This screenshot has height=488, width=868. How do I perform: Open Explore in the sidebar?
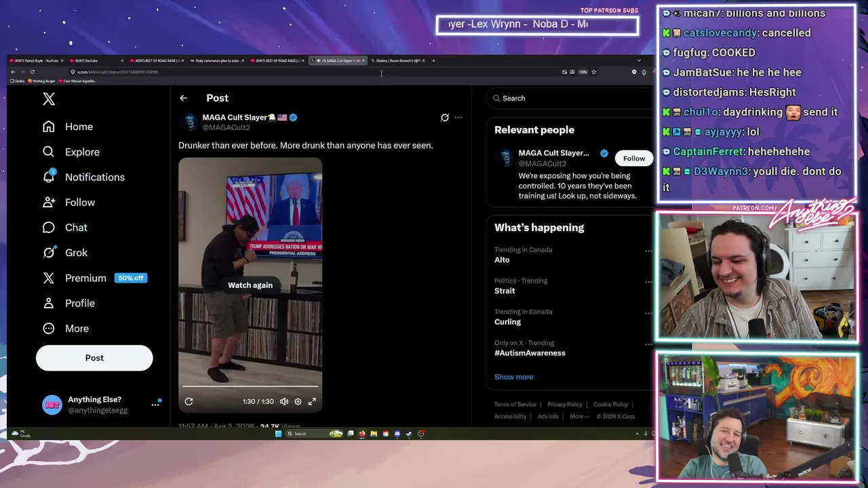click(71, 152)
